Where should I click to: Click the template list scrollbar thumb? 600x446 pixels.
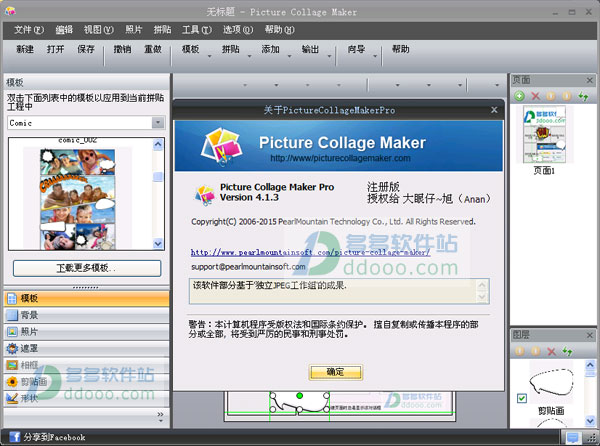pos(158,176)
